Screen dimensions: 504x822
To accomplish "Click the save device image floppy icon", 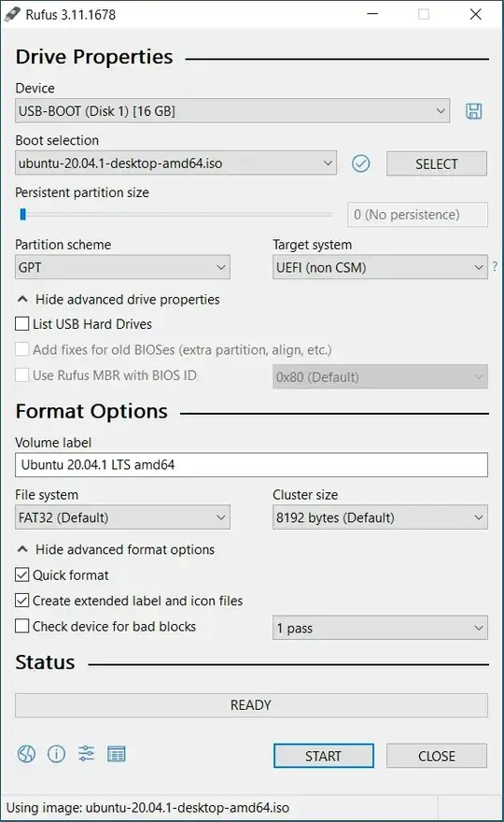I will click(x=473, y=111).
